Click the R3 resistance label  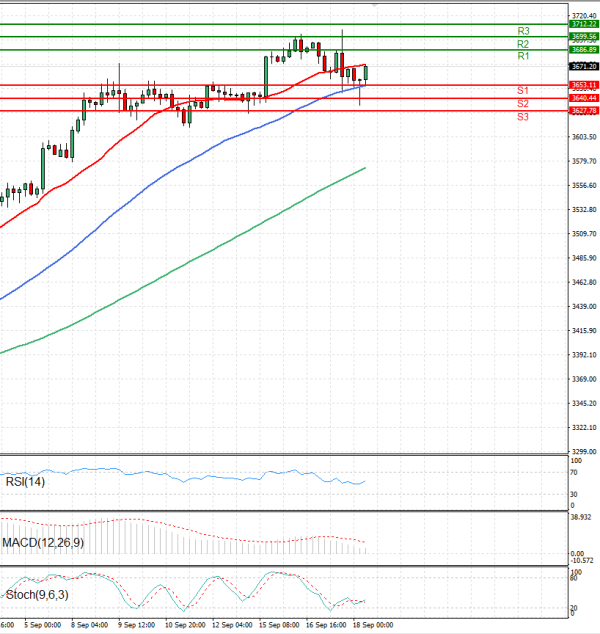523,31
